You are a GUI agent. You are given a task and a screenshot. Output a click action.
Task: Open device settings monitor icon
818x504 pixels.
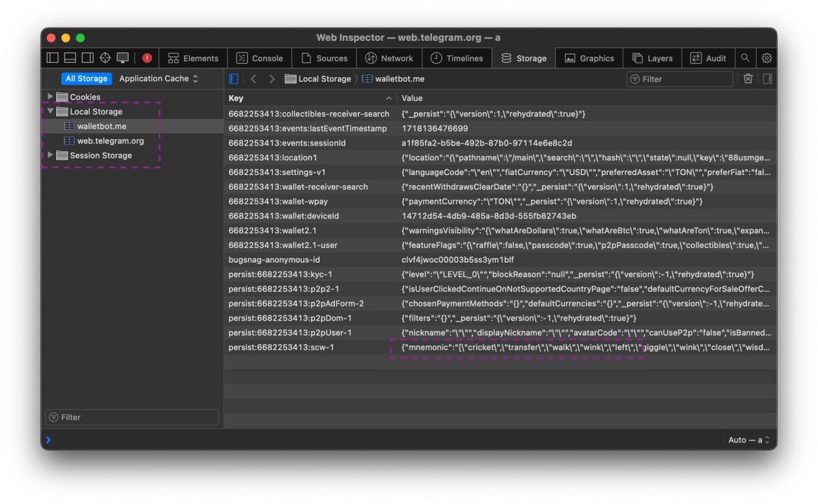(123, 58)
